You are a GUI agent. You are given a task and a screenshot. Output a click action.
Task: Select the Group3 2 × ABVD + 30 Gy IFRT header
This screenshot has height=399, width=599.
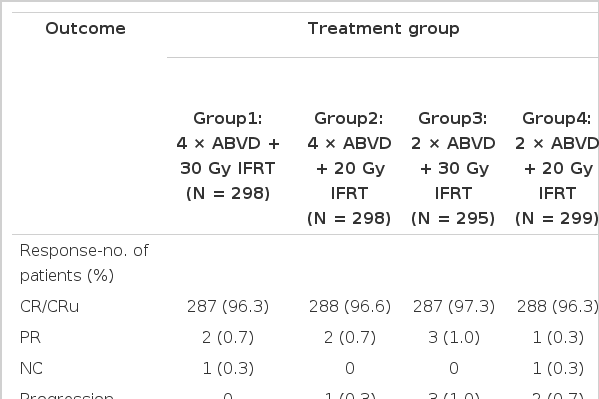[453, 168]
